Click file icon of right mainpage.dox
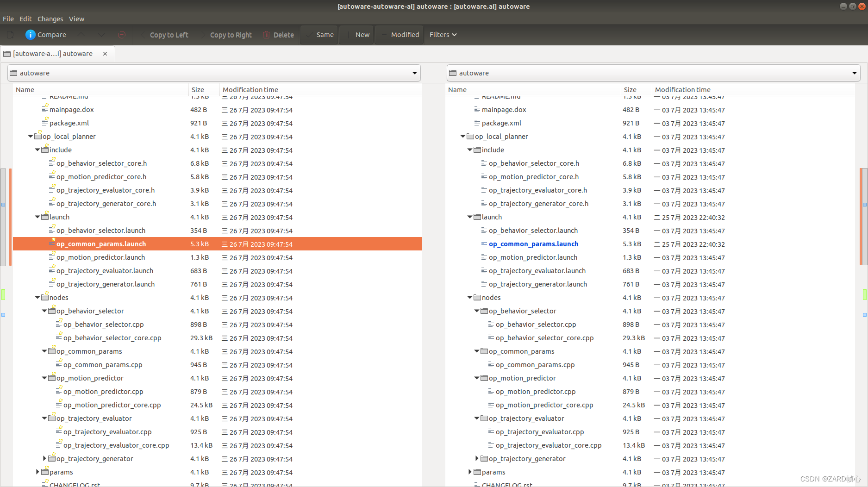 coord(477,109)
